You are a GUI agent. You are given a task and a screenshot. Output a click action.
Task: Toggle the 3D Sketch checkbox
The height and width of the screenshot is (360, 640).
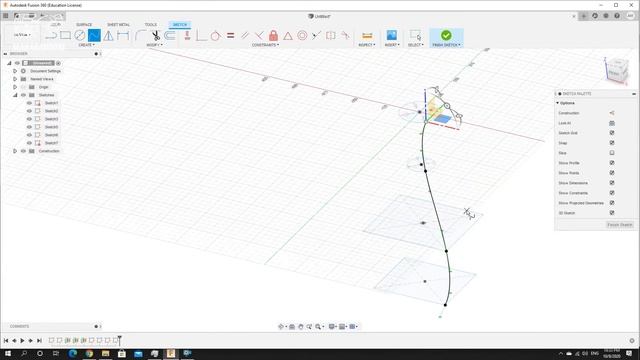[612, 213]
